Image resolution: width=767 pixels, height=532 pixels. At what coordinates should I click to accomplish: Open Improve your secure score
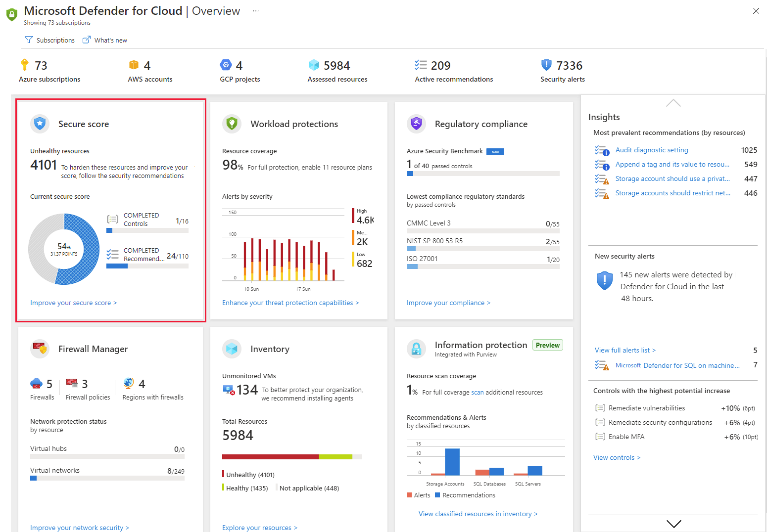click(73, 303)
